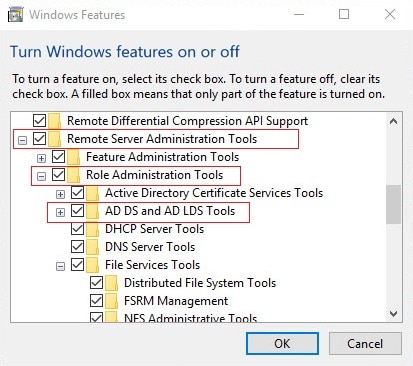Expand Feature Administration Tools node
413x366 pixels.
pyautogui.click(x=41, y=158)
